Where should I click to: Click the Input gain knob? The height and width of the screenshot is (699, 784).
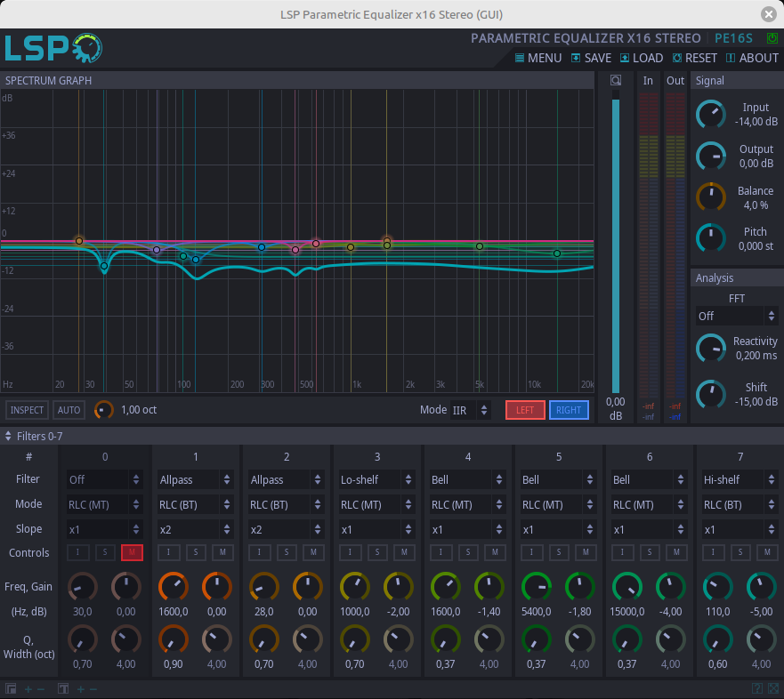click(710, 115)
